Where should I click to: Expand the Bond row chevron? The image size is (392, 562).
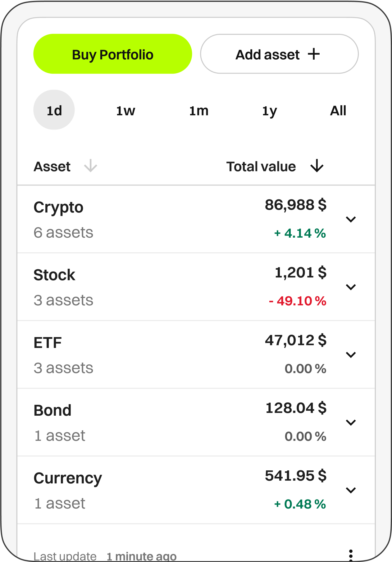tap(351, 423)
